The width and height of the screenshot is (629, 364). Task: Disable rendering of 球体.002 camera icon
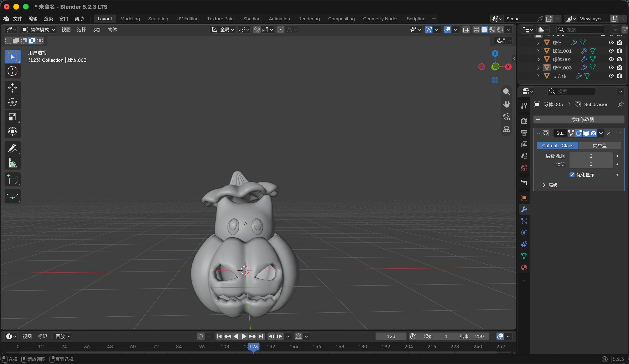point(620,59)
